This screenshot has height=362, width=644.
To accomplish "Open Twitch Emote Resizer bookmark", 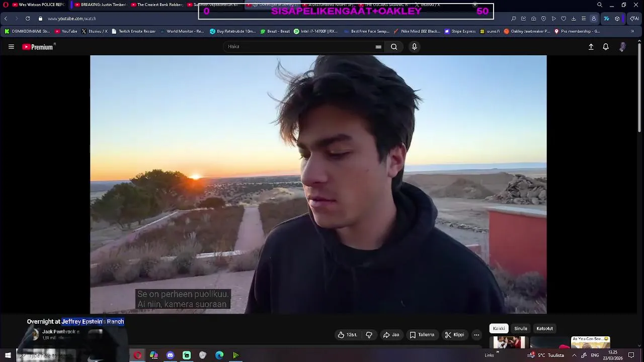I will pyautogui.click(x=133, y=31).
